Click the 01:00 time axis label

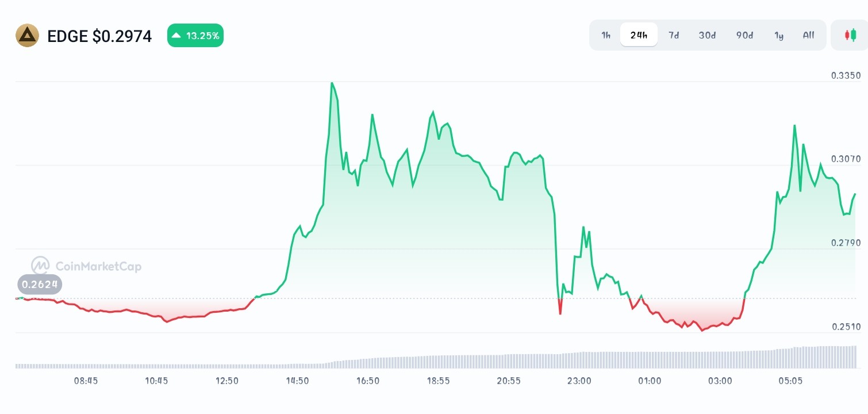click(650, 381)
